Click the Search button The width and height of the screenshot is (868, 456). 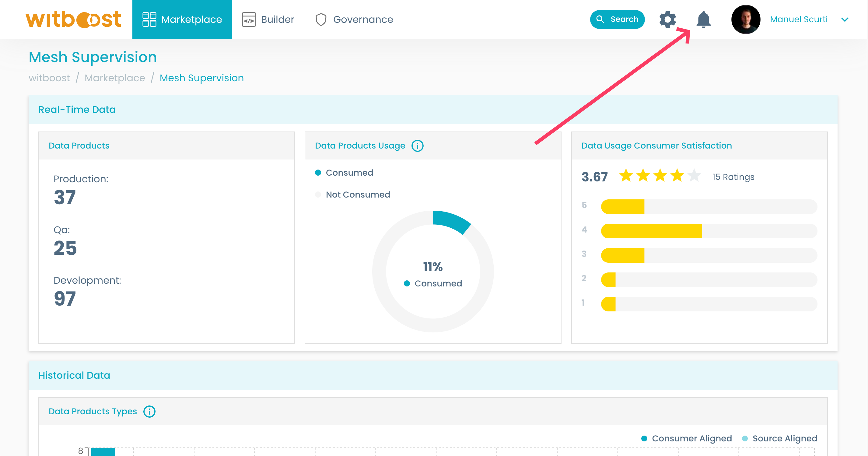pos(617,19)
